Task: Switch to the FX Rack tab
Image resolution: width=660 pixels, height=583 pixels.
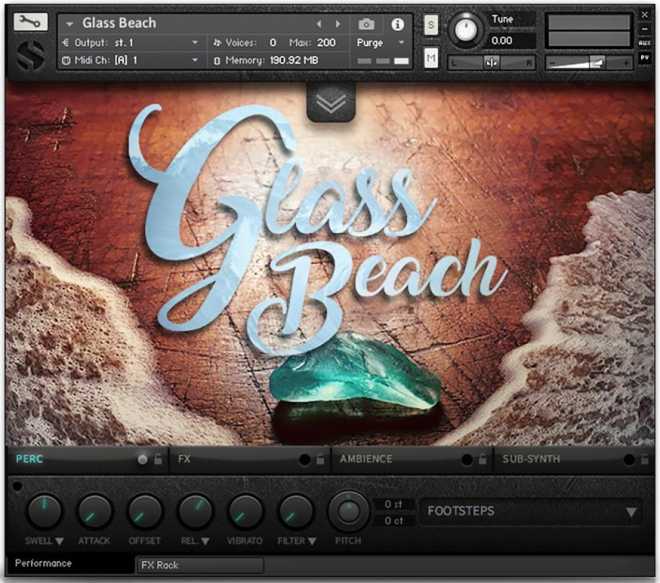Action: (200, 565)
